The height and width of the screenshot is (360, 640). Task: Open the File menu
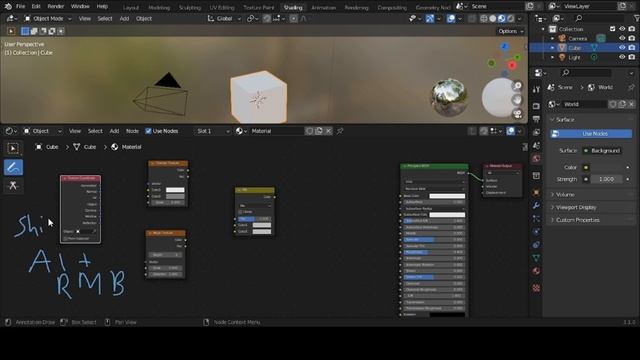click(20, 7)
